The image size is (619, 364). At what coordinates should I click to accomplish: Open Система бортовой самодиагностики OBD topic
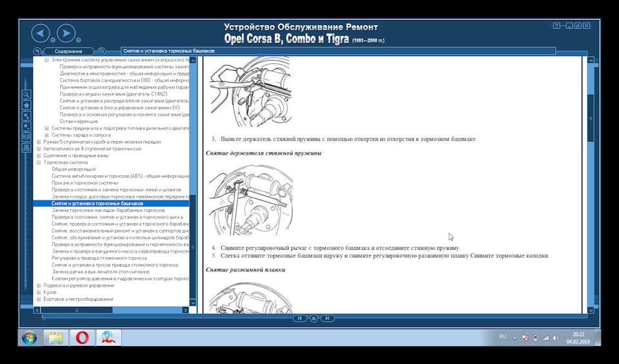click(x=124, y=80)
